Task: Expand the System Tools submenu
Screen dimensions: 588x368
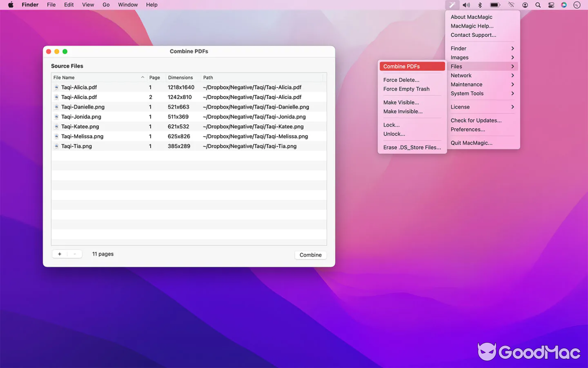Action: coord(513,93)
